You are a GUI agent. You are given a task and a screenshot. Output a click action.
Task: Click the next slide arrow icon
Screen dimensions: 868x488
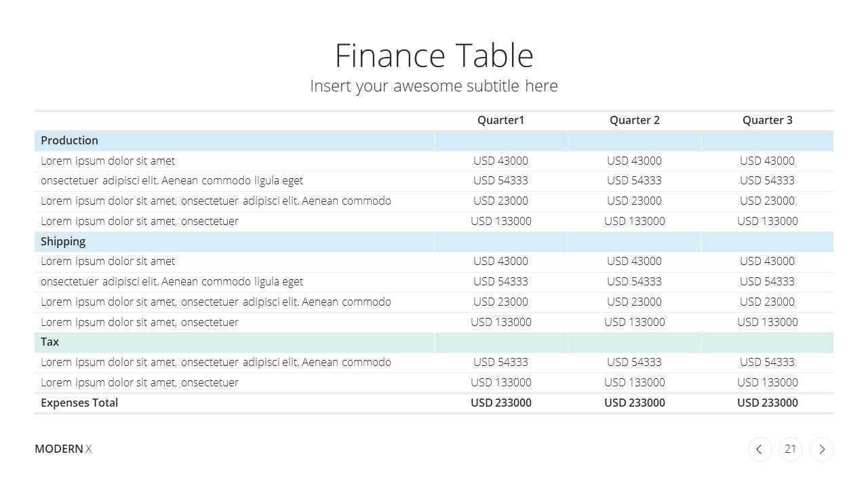822,449
